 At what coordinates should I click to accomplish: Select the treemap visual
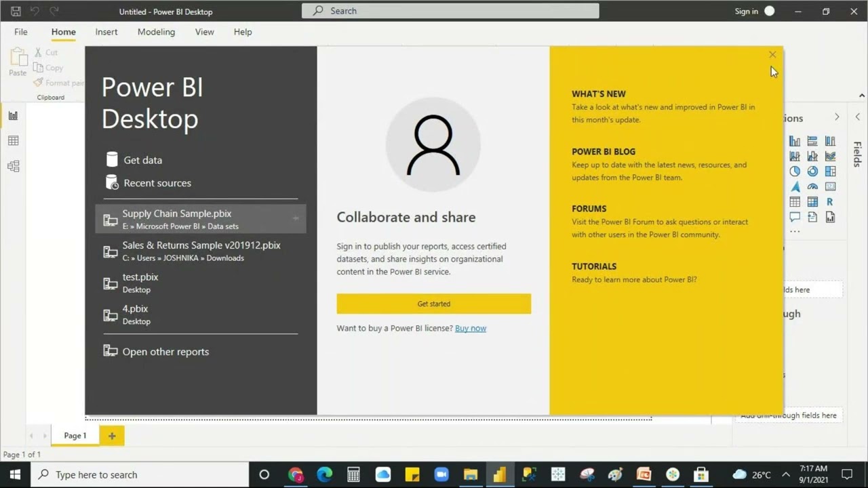830,171
